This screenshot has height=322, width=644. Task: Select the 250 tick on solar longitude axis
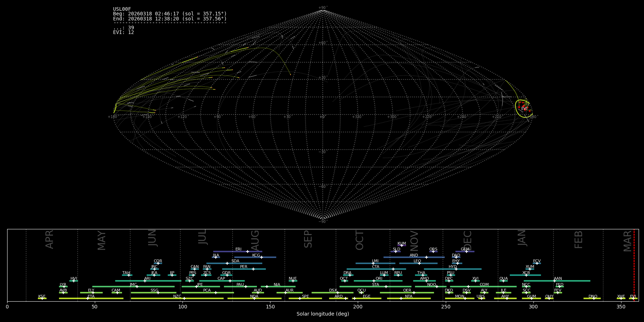[x=445, y=307]
